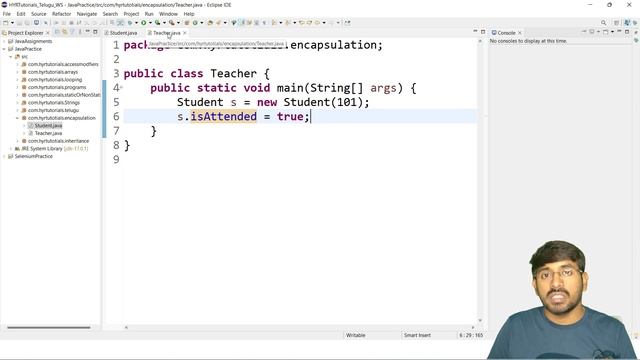Viewport: 640px width, 360px height.
Task: Click the Maximize Console view icon
Action: click(x=627, y=31)
